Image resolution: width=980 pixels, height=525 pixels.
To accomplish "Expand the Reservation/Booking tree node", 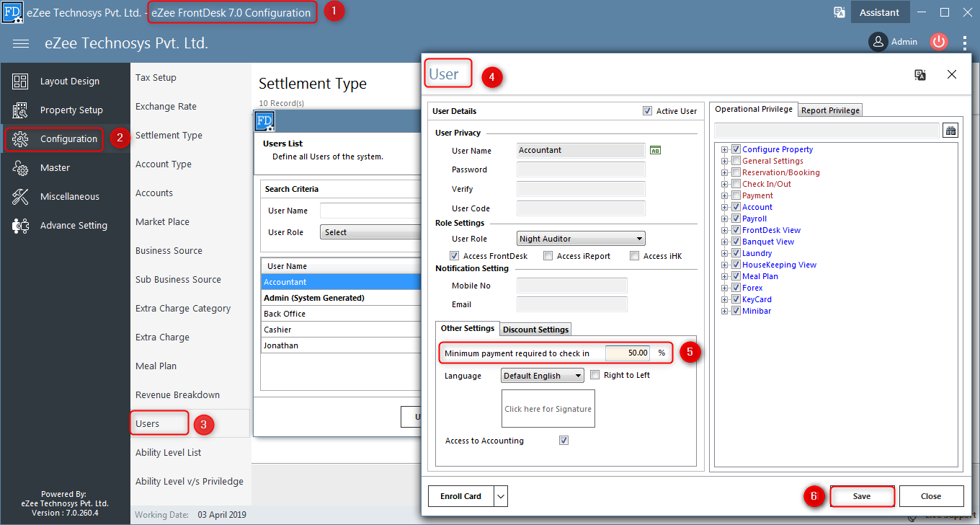I will pos(725,172).
